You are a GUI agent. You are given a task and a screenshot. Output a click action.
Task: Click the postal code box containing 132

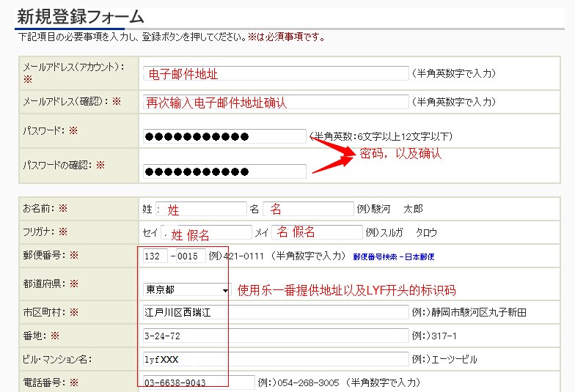156,256
